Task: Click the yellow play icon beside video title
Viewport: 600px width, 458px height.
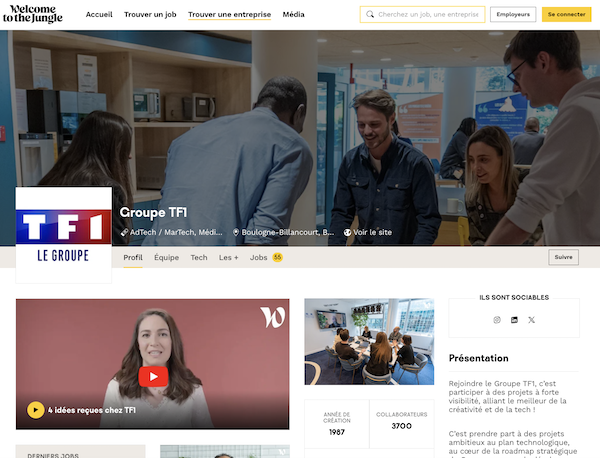Action: click(36, 410)
